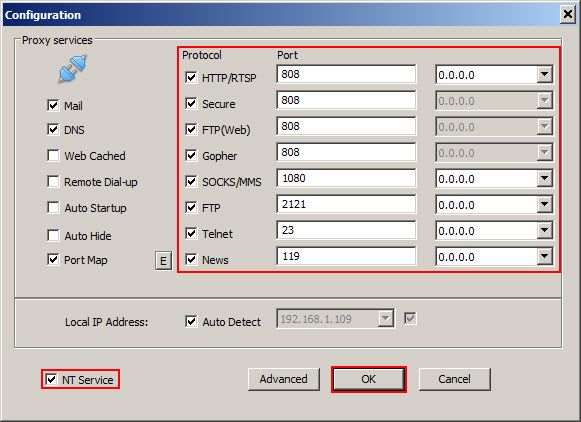
Task: Click the blue proxy plug icon
Action: pos(73,69)
